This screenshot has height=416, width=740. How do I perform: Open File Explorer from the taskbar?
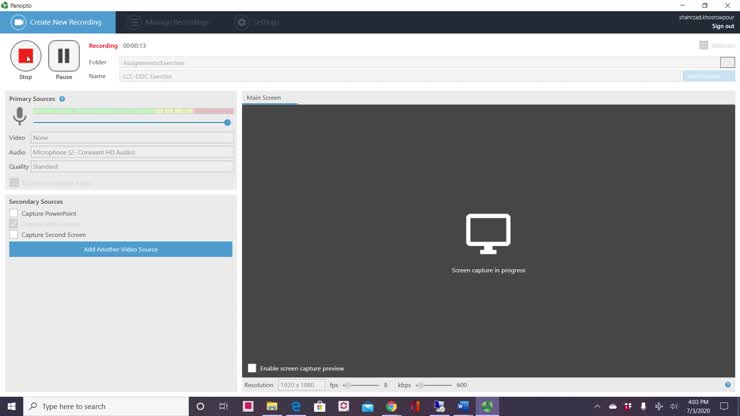coord(272,407)
